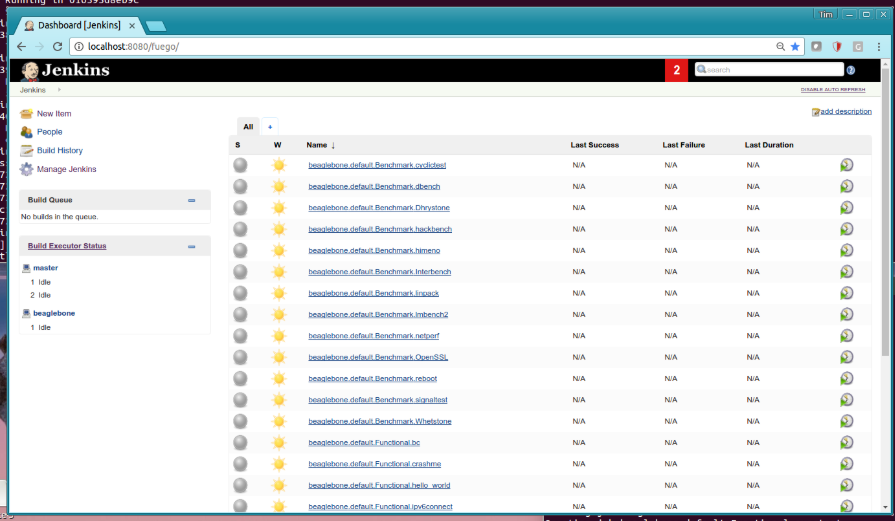Open the People link
This screenshot has width=895, height=521.
coord(50,132)
